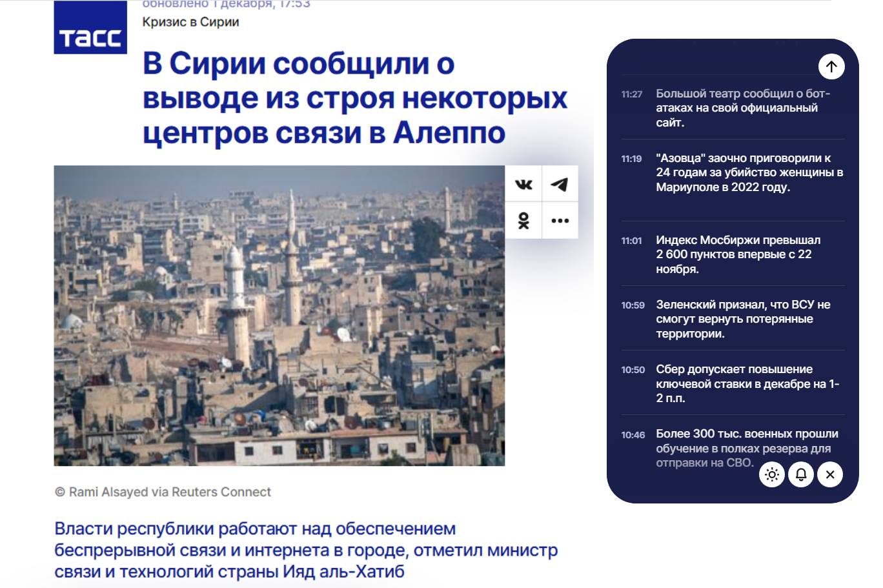Open news about "Азовца" sentenced to 24 years
This screenshot has width=883, height=588.
pos(749,172)
